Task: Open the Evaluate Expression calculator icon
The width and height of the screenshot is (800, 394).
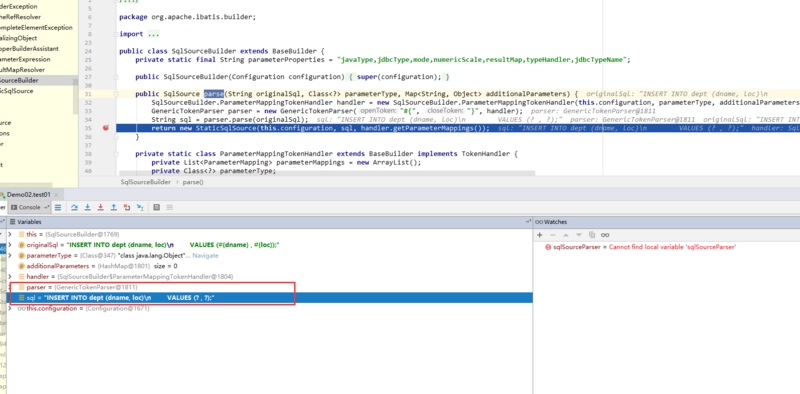Action: pyautogui.click(x=157, y=207)
